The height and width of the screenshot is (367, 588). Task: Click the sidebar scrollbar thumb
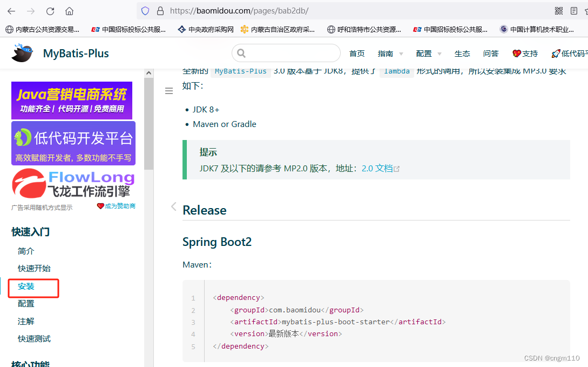pyautogui.click(x=148, y=124)
